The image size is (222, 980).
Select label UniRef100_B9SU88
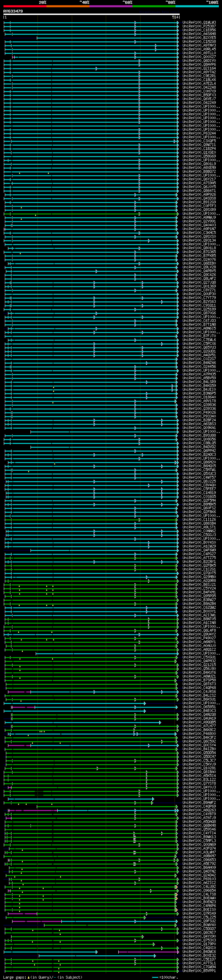click(199, 435)
